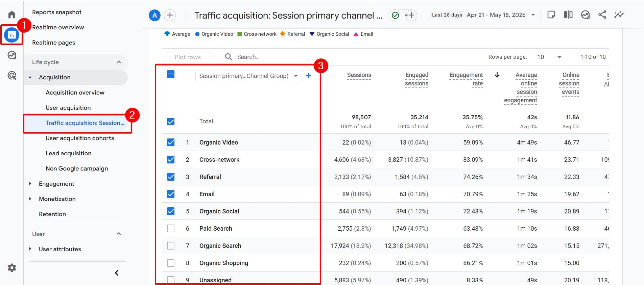Collapse the Acquisition tree item

pos(30,77)
